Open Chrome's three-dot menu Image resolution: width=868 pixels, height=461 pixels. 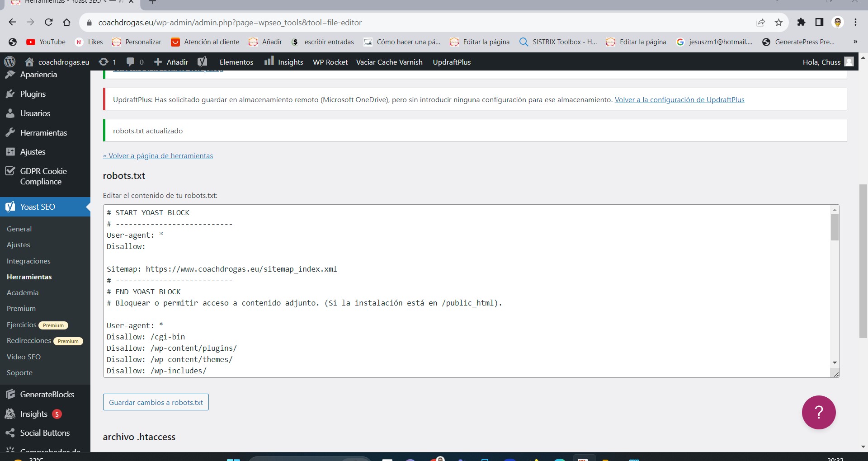(x=855, y=22)
